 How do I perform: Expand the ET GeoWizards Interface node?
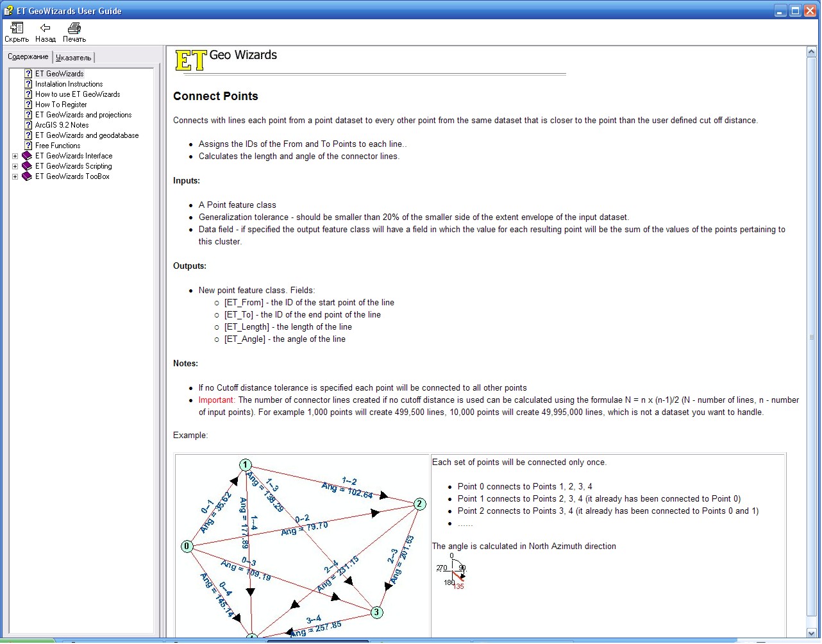click(15, 156)
